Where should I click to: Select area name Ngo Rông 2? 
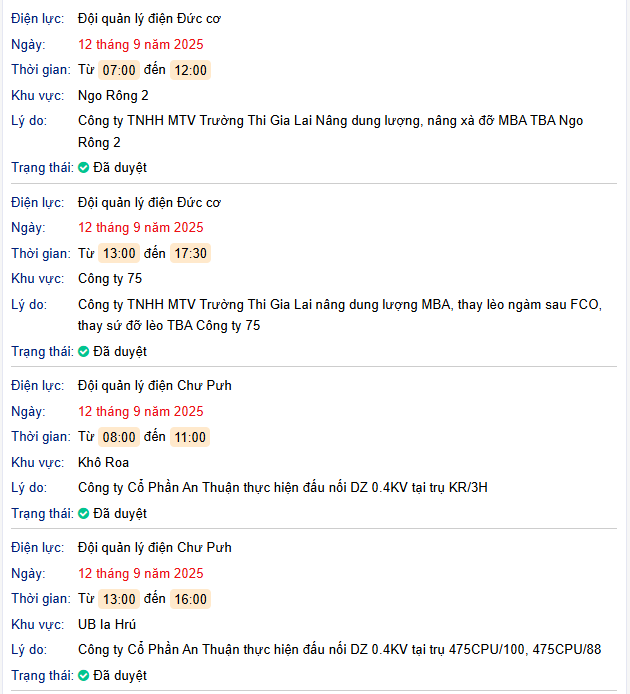pyautogui.click(x=113, y=96)
